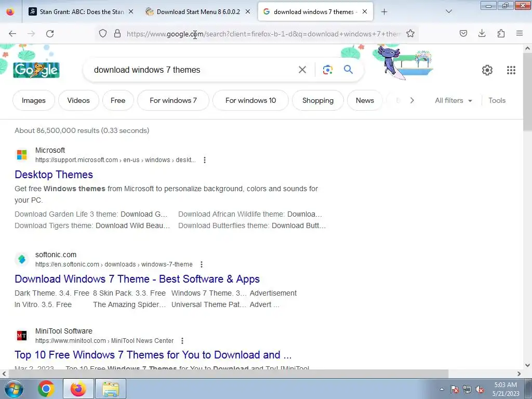The height and width of the screenshot is (399, 532).
Task: Open the shield tracking protection icon
Action: tap(103, 33)
